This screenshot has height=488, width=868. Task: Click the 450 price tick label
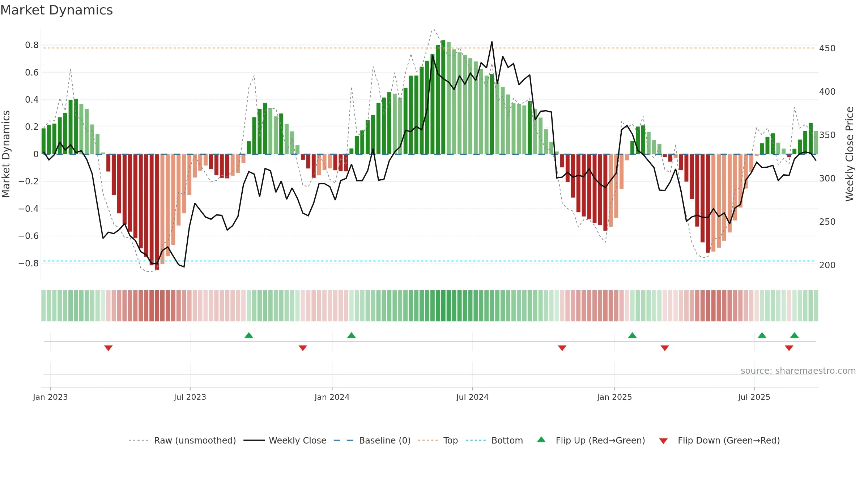tap(827, 48)
